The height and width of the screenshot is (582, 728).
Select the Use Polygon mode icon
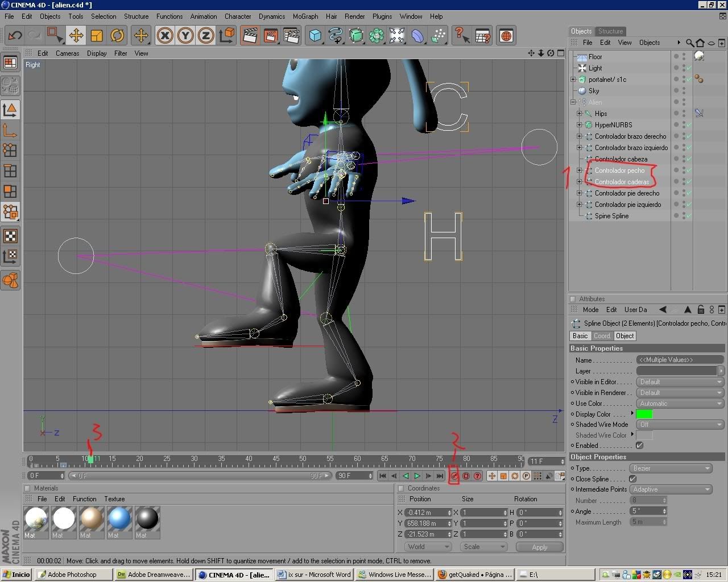pos(10,191)
